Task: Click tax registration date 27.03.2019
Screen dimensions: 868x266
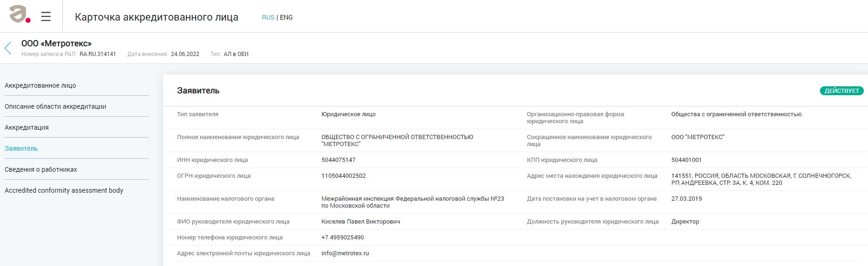Action: 686,199
